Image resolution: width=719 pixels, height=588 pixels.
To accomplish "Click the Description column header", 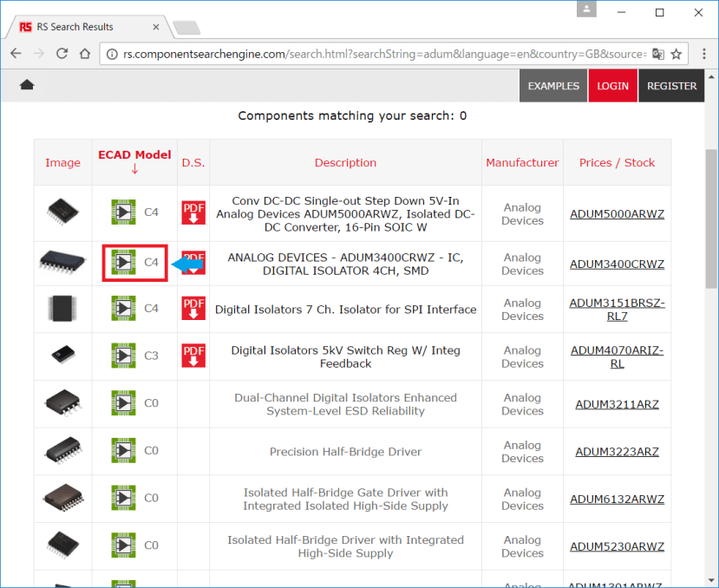I will [345, 163].
